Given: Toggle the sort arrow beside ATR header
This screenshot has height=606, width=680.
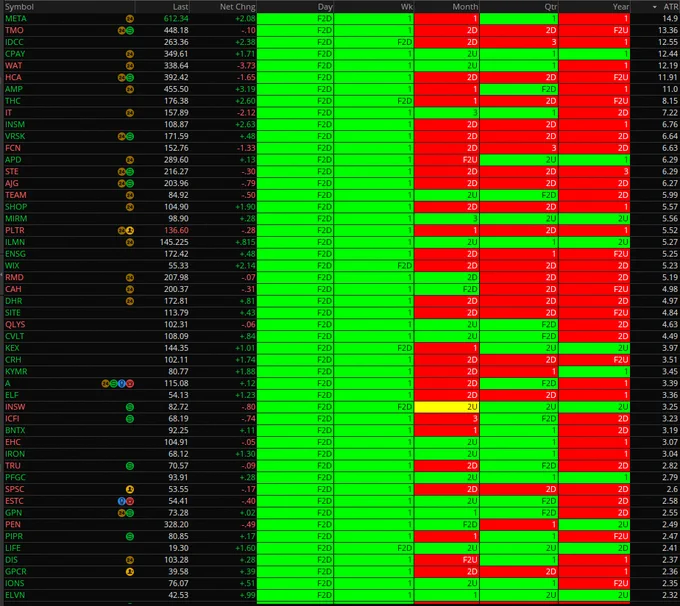Looking at the screenshot, I should coord(654,7).
